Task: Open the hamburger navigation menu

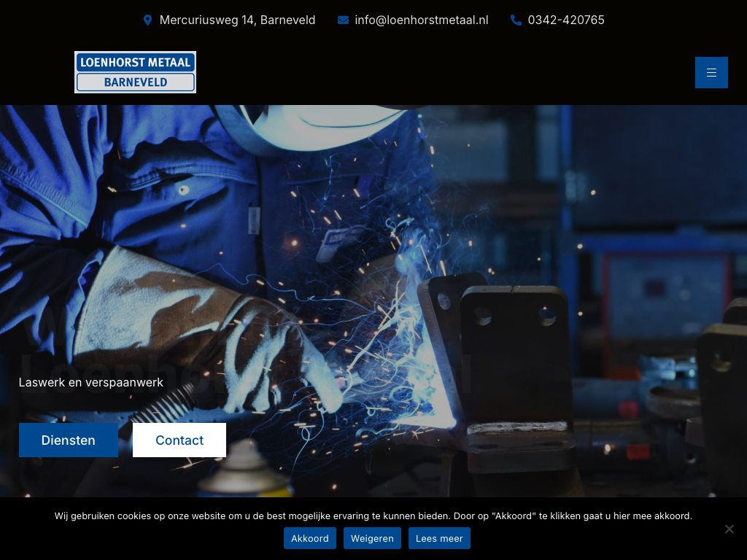Action: 711,73
